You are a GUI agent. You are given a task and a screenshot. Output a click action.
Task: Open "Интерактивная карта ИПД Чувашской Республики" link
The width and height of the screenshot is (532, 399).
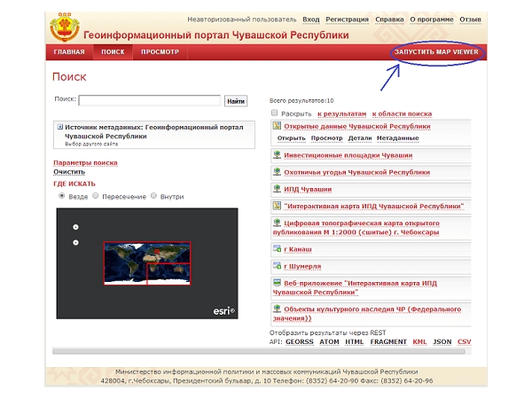click(x=374, y=206)
